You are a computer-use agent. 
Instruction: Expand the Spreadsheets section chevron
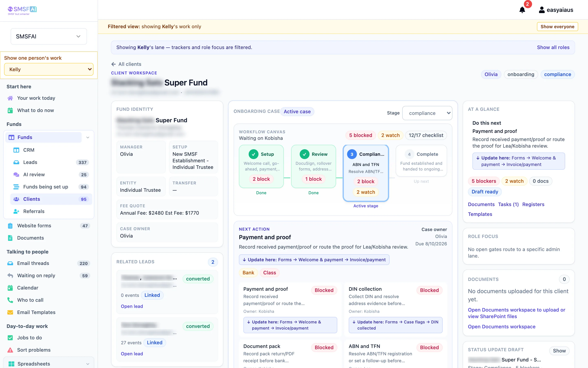(88, 364)
